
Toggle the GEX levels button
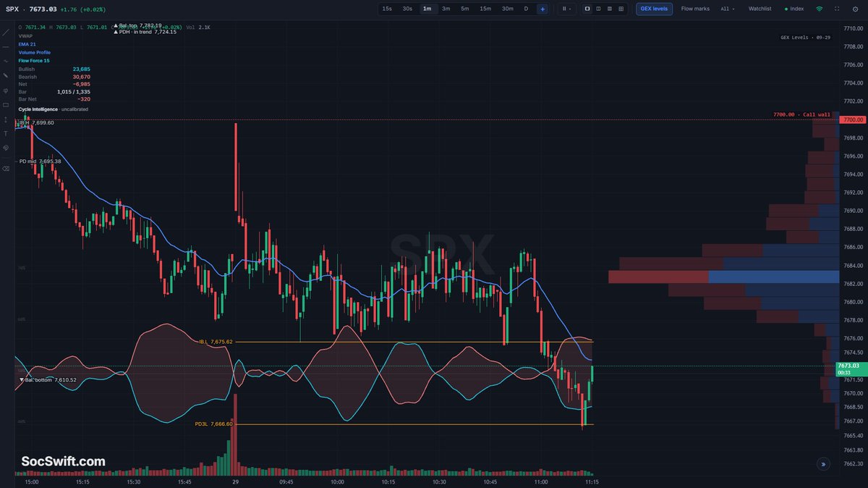click(x=655, y=9)
